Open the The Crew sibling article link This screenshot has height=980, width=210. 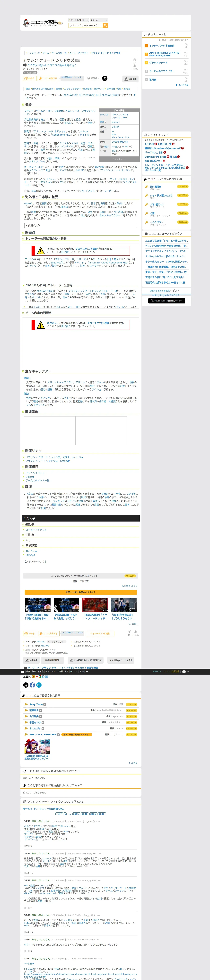(x=31, y=551)
